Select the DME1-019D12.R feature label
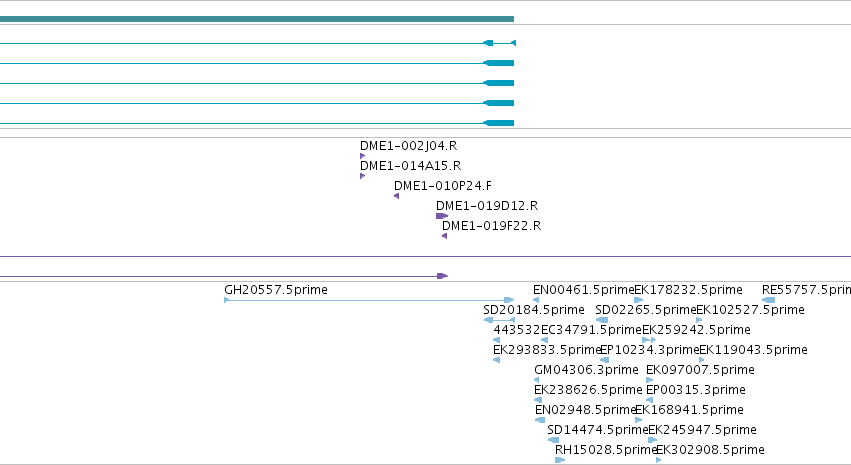 click(487, 206)
